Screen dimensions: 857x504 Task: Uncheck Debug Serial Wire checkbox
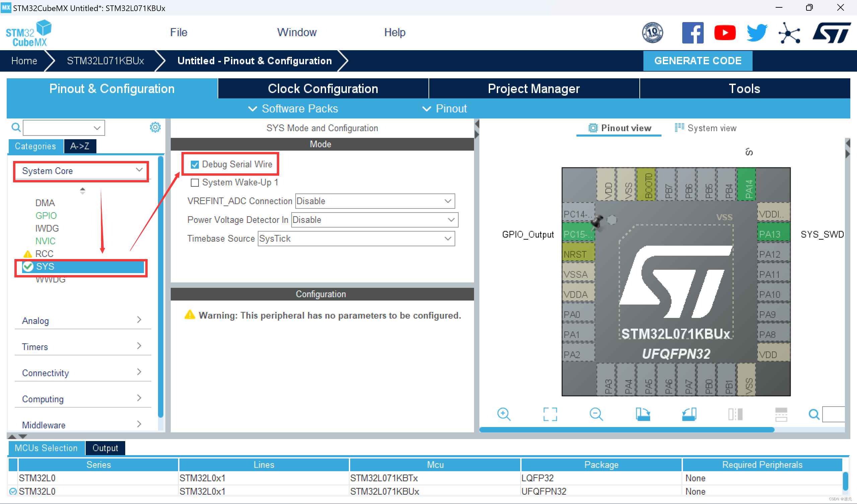(194, 165)
